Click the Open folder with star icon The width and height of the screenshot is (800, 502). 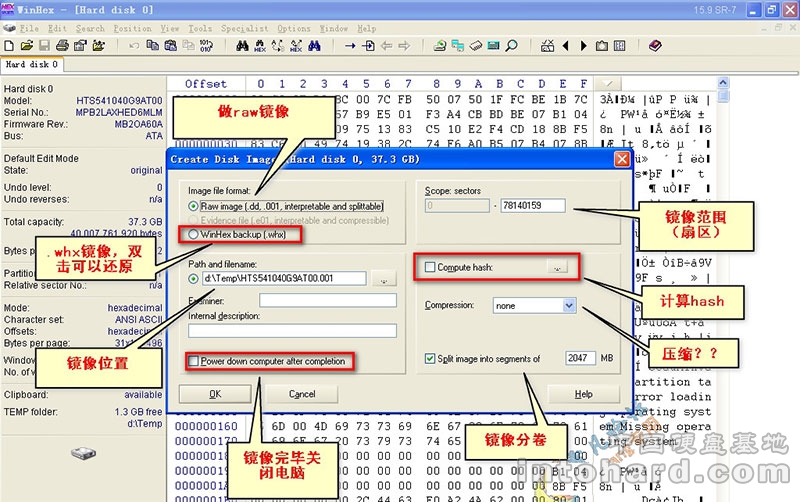point(98,46)
